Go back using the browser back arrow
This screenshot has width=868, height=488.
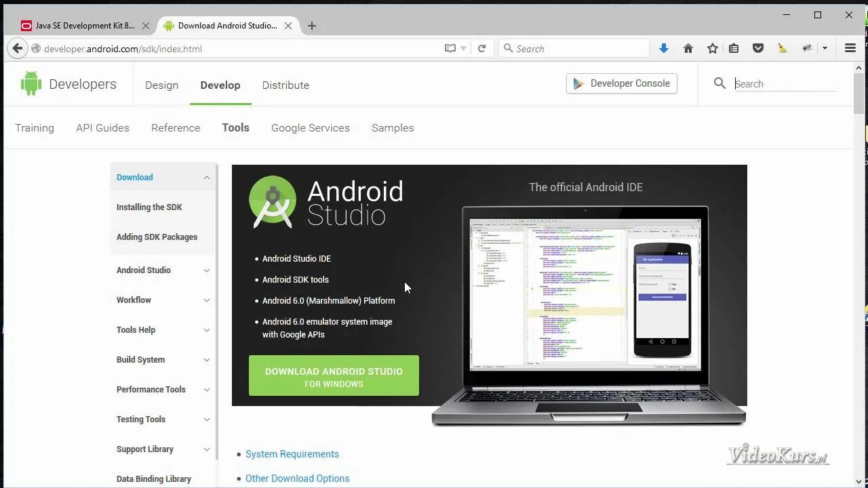18,49
